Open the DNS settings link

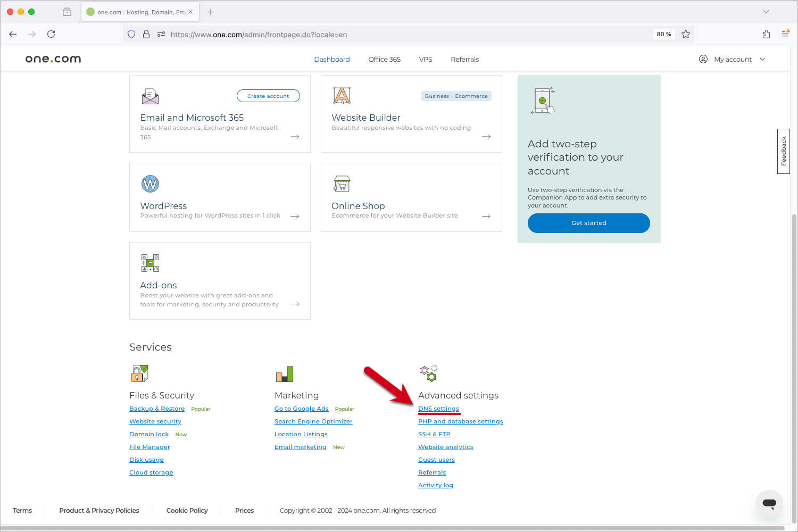click(438, 409)
